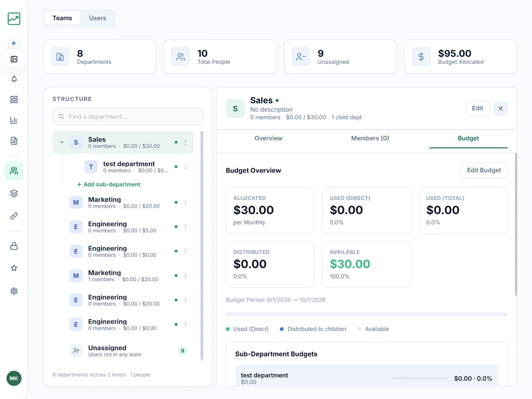This screenshot has width=532, height=399.
Task: Open Engineering $0.00 / $5.00 kebab menu
Action: point(185,227)
